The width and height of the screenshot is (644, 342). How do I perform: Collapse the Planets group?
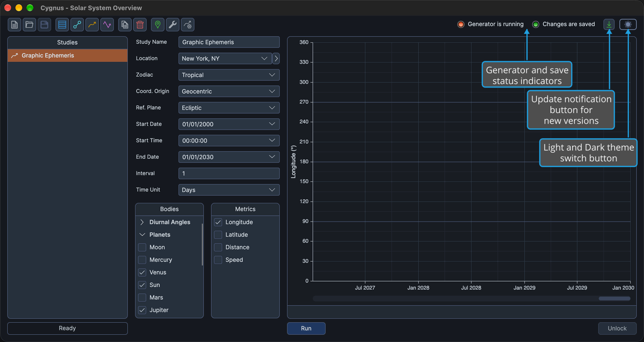pyautogui.click(x=142, y=235)
